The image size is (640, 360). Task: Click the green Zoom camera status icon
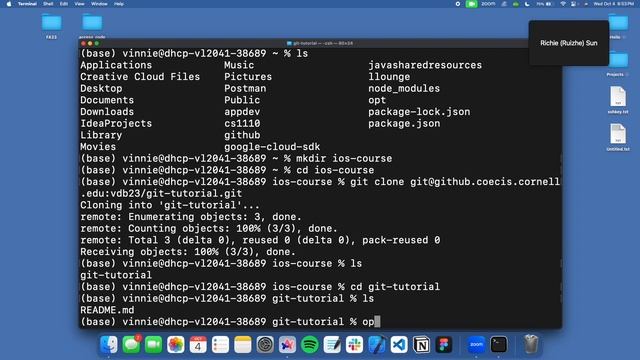pos(471,4)
